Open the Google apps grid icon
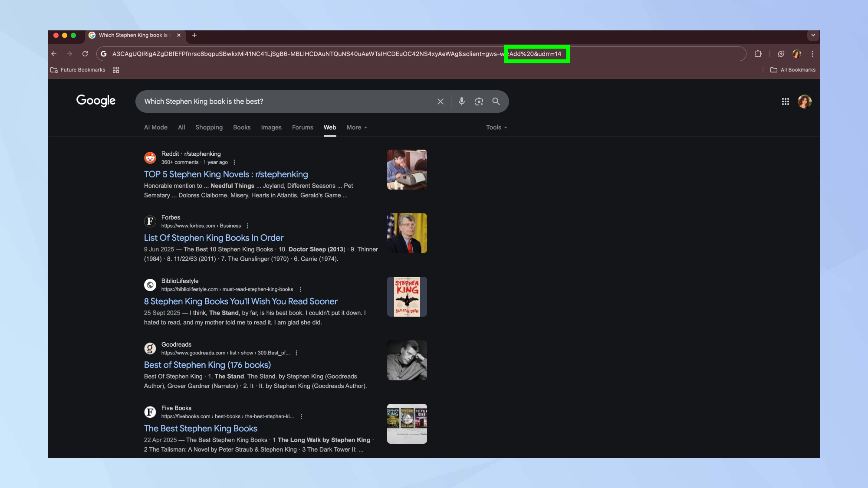 (785, 102)
